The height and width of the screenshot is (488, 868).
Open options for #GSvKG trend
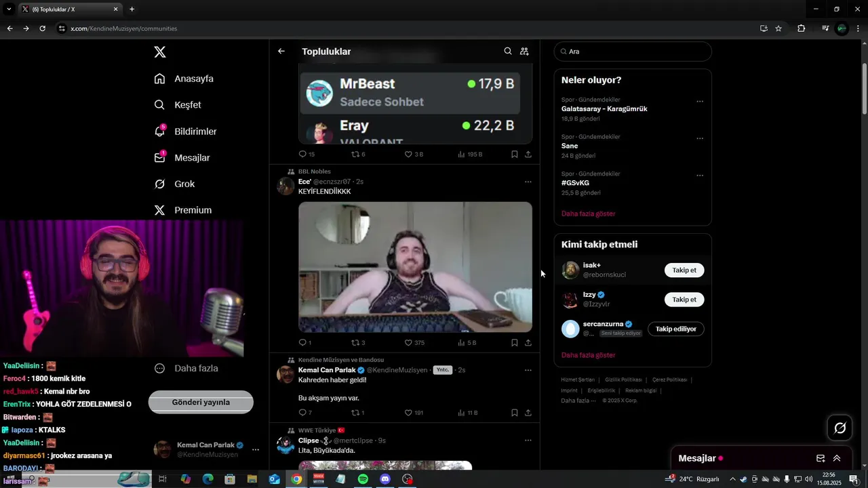pyautogui.click(x=700, y=176)
